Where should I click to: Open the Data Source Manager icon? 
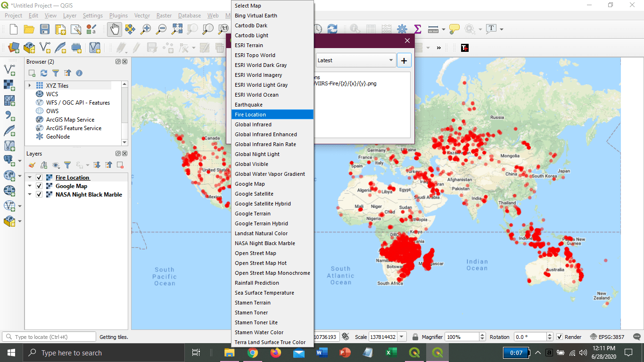click(14, 48)
